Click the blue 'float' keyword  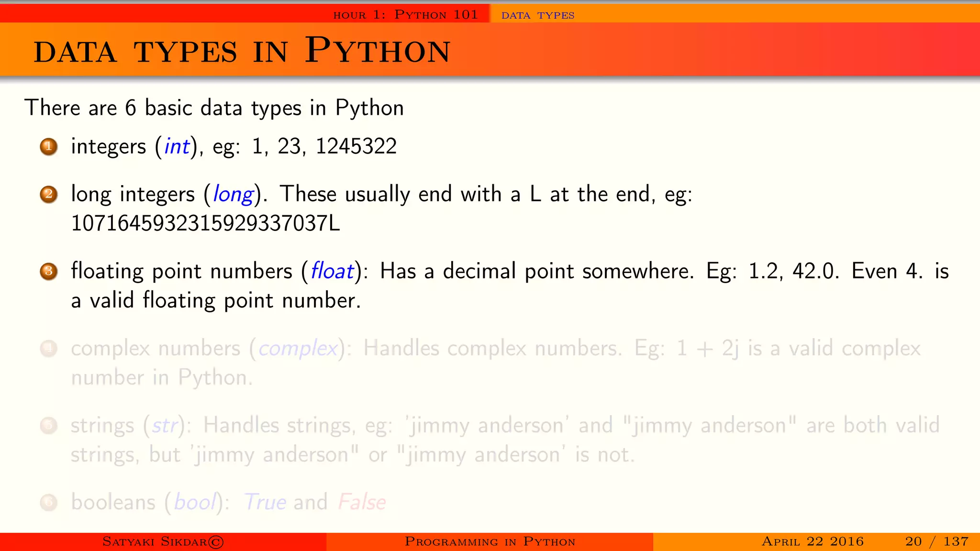coord(333,271)
